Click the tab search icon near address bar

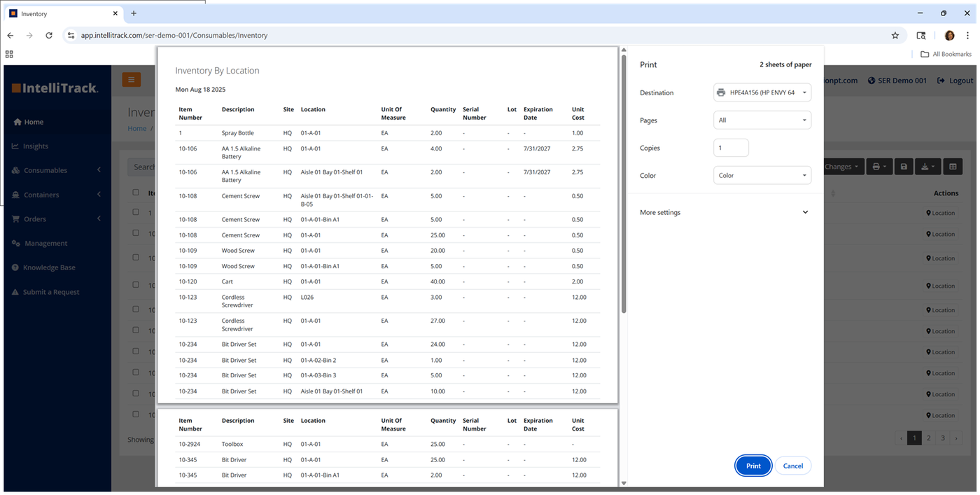[x=921, y=35]
